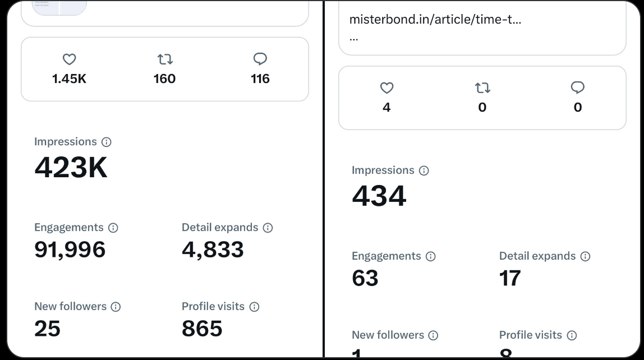Click info icon beside left Impressions 423K
The height and width of the screenshot is (360, 644).
click(x=106, y=142)
